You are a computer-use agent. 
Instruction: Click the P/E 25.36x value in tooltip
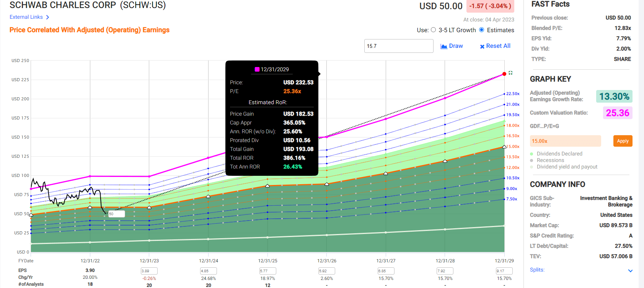[x=292, y=91]
